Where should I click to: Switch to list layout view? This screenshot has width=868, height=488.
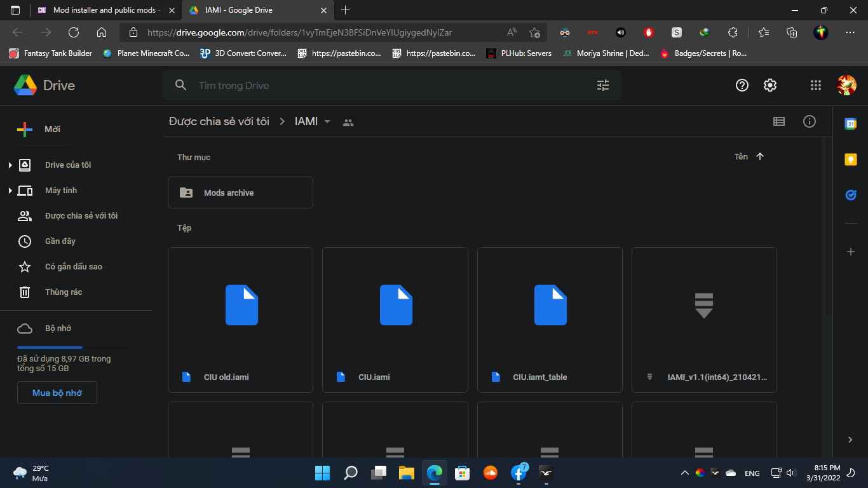[x=779, y=121]
